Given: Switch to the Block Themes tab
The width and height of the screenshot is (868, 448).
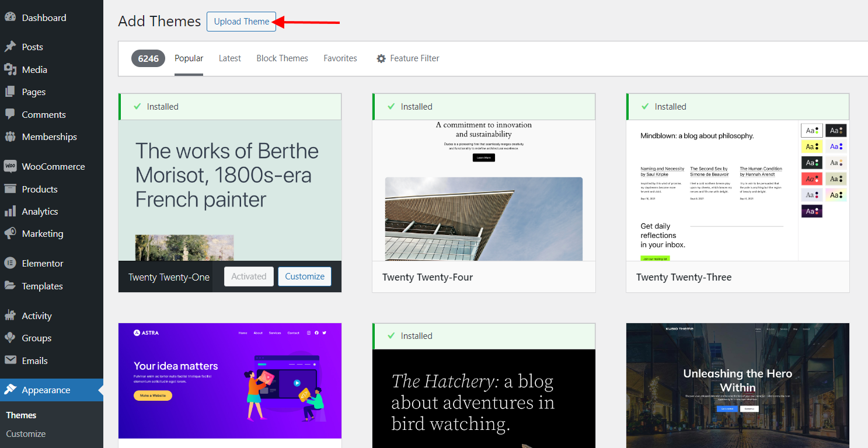Looking at the screenshot, I should [x=282, y=58].
